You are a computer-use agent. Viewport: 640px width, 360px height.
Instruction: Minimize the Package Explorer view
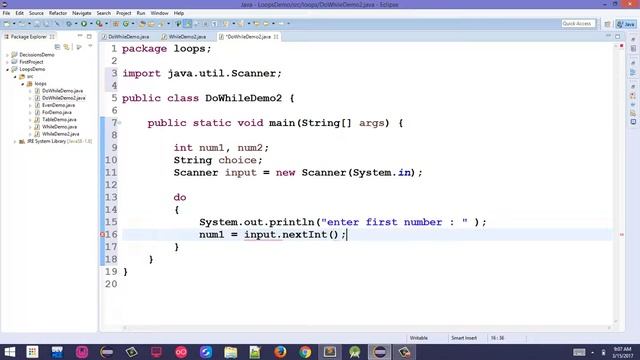80,36
